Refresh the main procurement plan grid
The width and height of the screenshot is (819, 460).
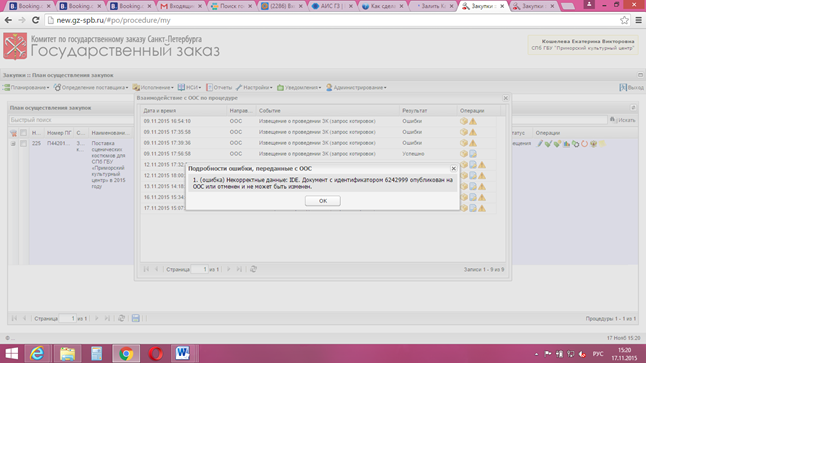tap(122, 319)
